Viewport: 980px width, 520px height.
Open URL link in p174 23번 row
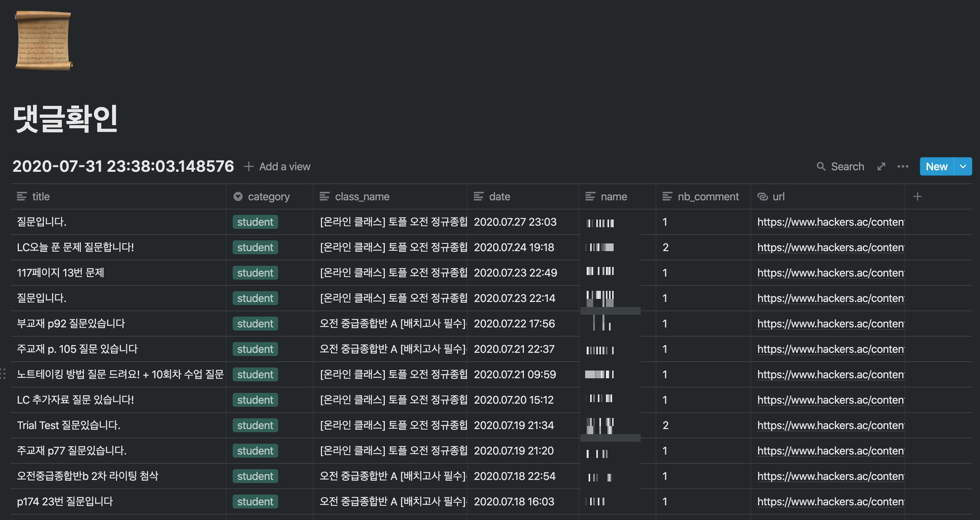(831, 502)
